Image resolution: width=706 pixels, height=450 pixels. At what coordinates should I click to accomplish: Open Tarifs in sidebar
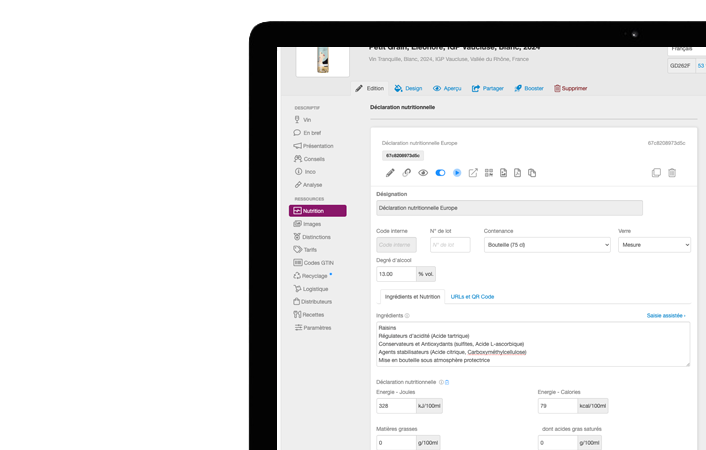coord(305,250)
